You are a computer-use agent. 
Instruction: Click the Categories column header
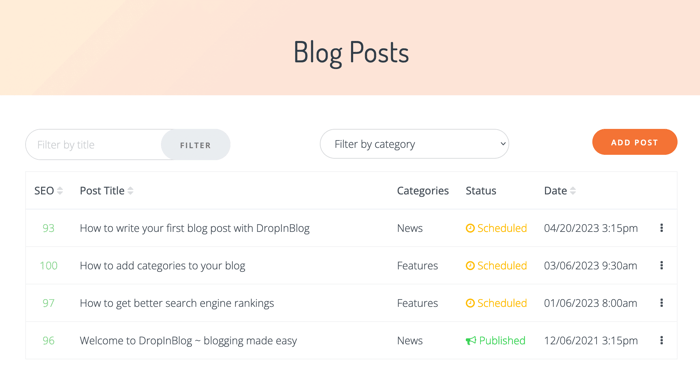coord(423,191)
